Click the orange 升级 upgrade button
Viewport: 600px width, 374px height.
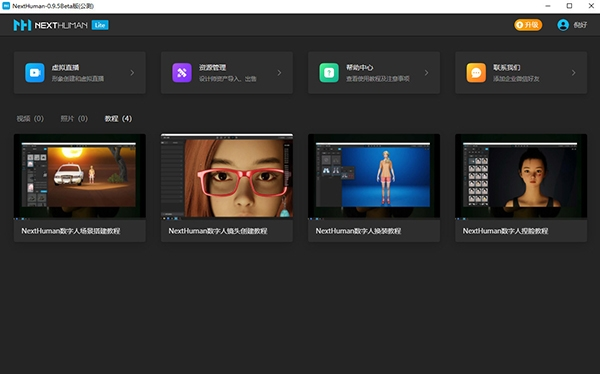(528, 25)
